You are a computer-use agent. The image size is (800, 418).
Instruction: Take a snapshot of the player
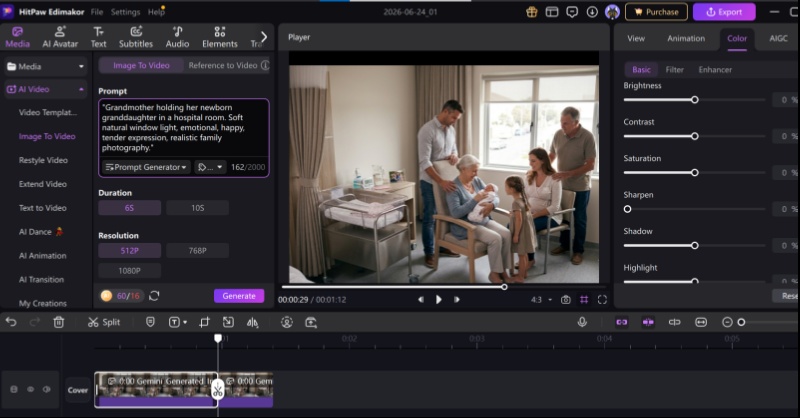pos(565,300)
